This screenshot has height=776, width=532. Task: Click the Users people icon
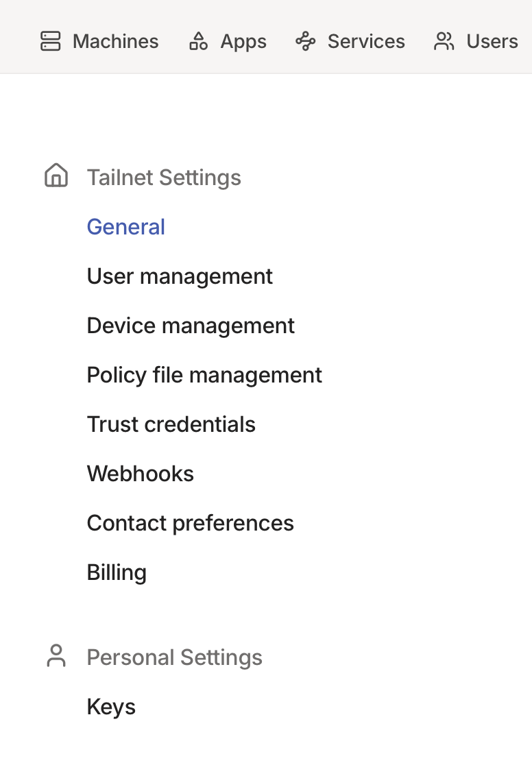(444, 41)
